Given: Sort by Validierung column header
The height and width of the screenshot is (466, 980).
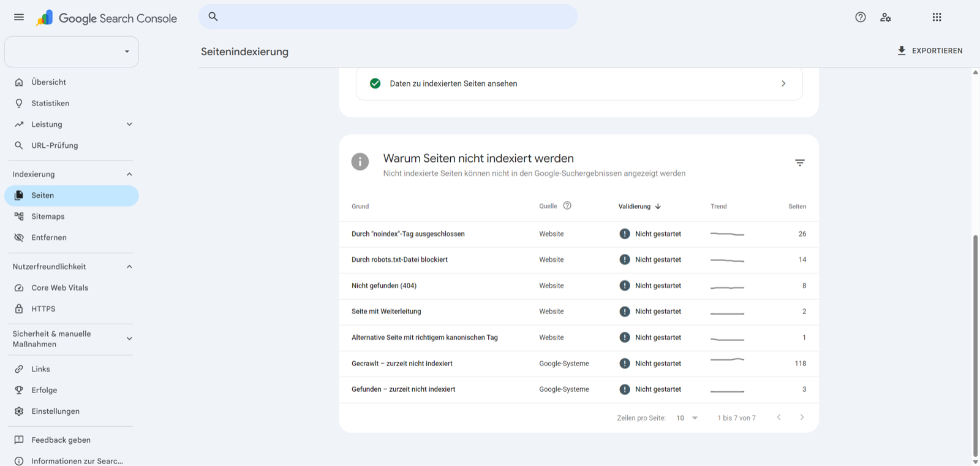Looking at the screenshot, I should (639, 207).
